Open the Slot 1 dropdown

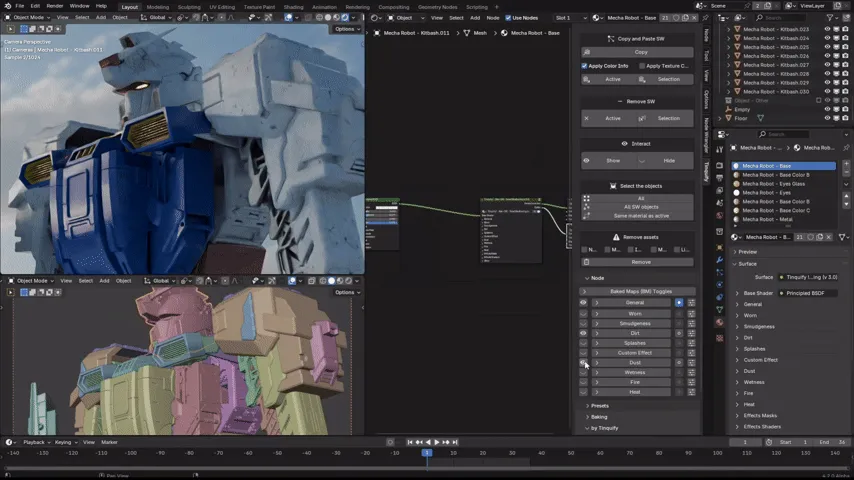click(x=571, y=18)
